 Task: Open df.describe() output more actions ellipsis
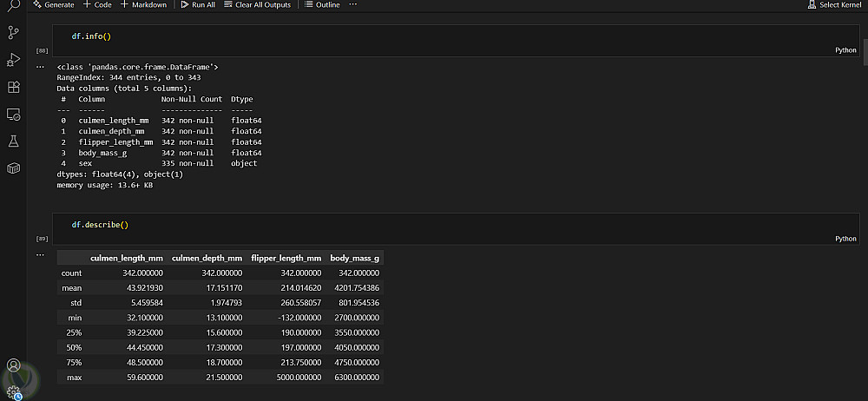[40, 255]
